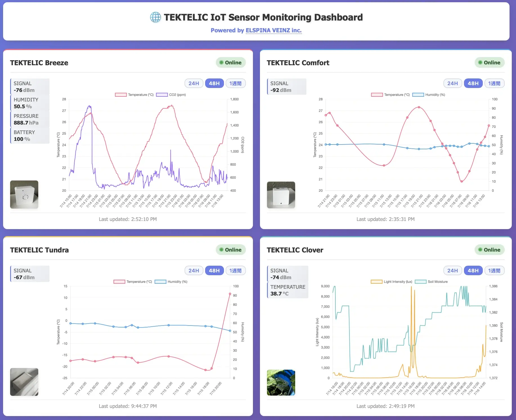The image size is (516, 420).
Task: Toggle CO2 (ppm) legend swatch in Breeze chart
Action: (162, 95)
